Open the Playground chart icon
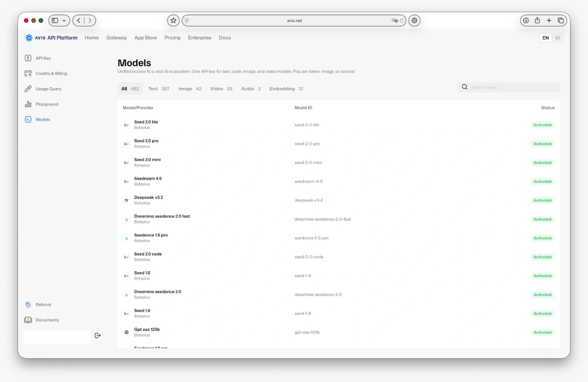This screenshot has height=382, width=588. click(x=28, y=104)
